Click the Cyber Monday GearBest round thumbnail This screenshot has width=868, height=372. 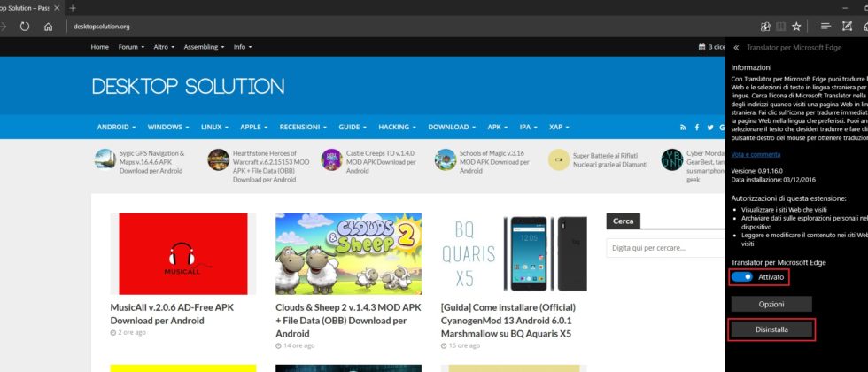point(672,159)
